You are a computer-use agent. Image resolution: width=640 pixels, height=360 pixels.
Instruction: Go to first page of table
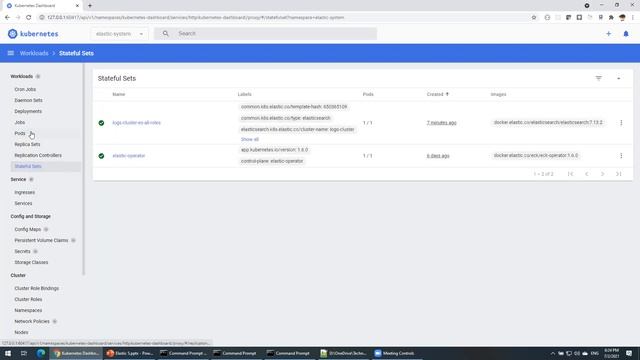[570, 174]
